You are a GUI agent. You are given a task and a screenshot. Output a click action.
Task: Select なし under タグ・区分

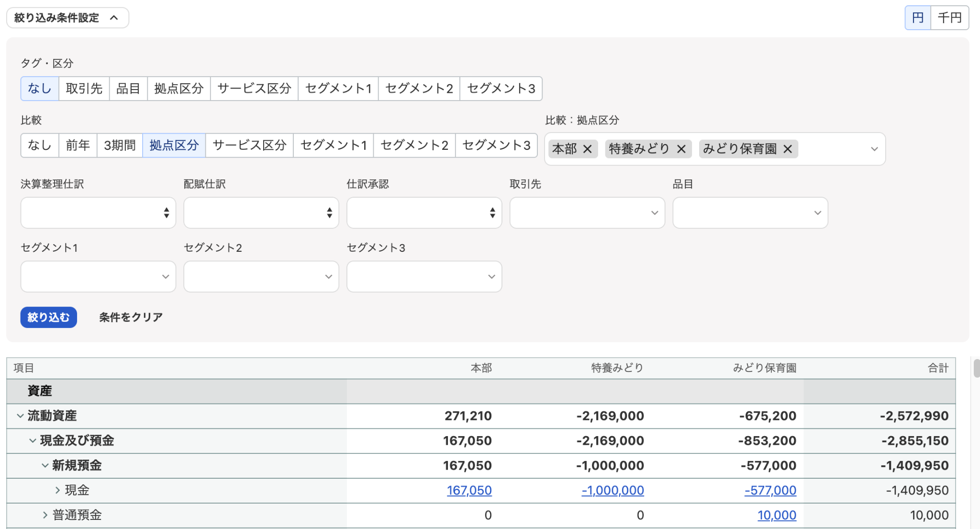click(x=40, y=89)
